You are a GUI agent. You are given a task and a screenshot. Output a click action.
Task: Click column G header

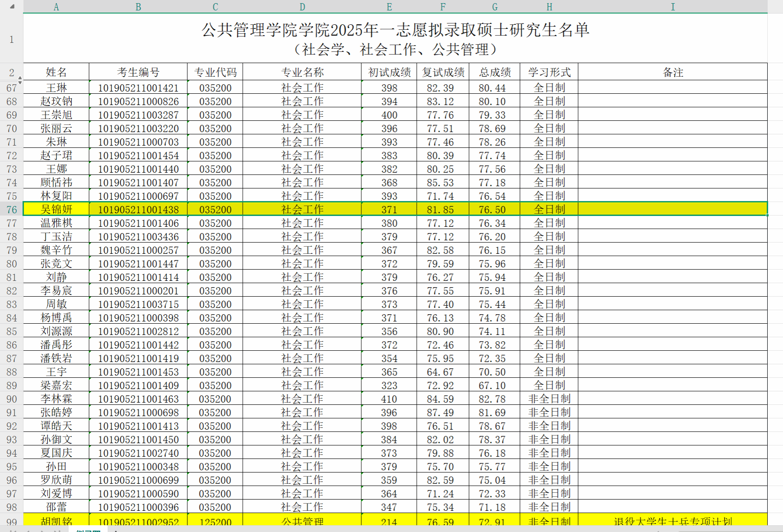pos(495,7)
